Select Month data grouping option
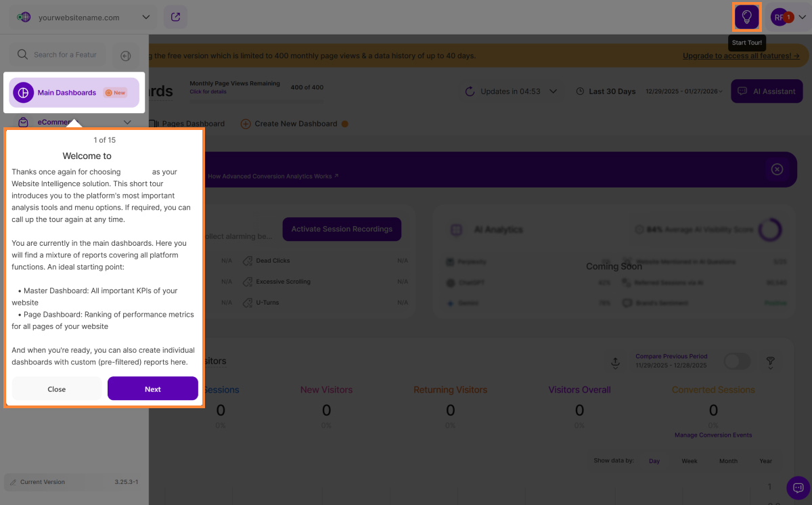 (x=728, y=461)
